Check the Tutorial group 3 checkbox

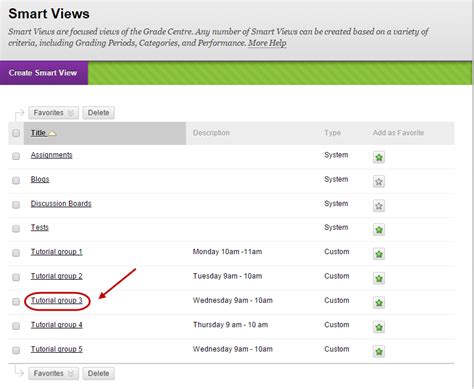click(x=16, y=302)
